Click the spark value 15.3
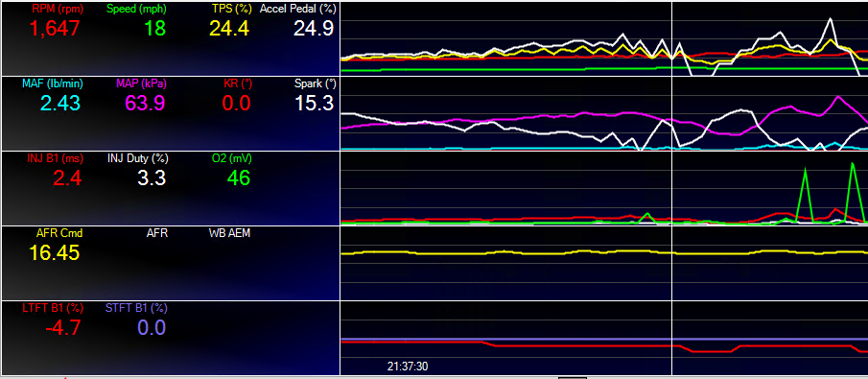Viewport: 868px width, 379px height. [x=314, y=103]
